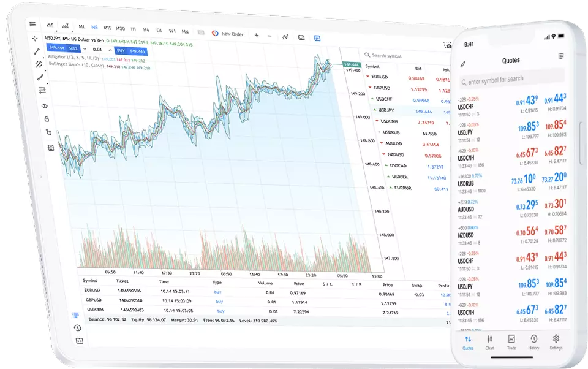Viewport: 588px width, 369px height.
Task: Zoom in chart with plus icon
Action: [x=256, y=35]
